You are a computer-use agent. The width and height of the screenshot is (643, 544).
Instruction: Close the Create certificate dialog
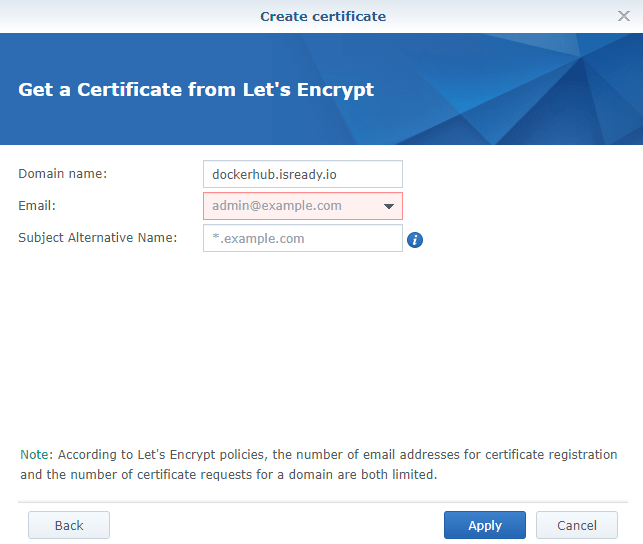point(624,16)
